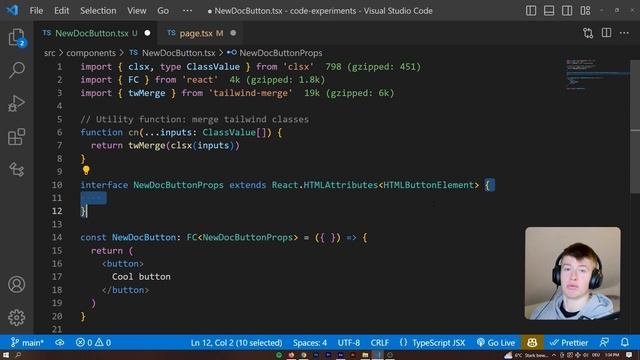Click the cloud publish icon in status bar

60,342
